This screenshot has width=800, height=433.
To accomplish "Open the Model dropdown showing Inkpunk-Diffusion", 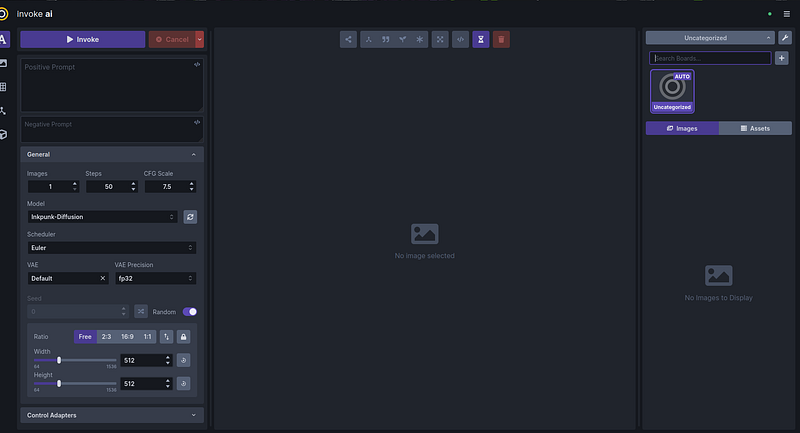I will (x=103, y=216).
